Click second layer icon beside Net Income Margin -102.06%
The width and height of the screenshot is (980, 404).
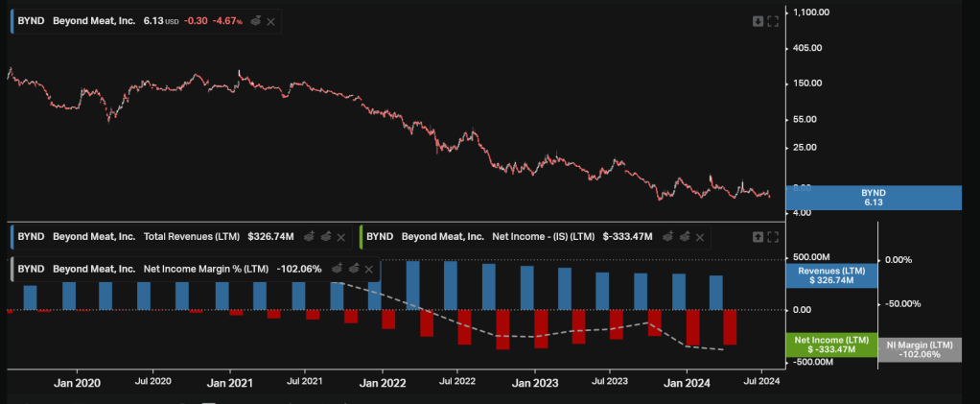tap(354, 270)
